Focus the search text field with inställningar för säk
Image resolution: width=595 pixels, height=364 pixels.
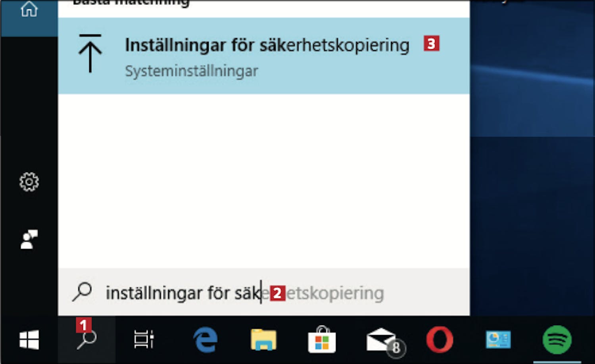pos(264,293)
